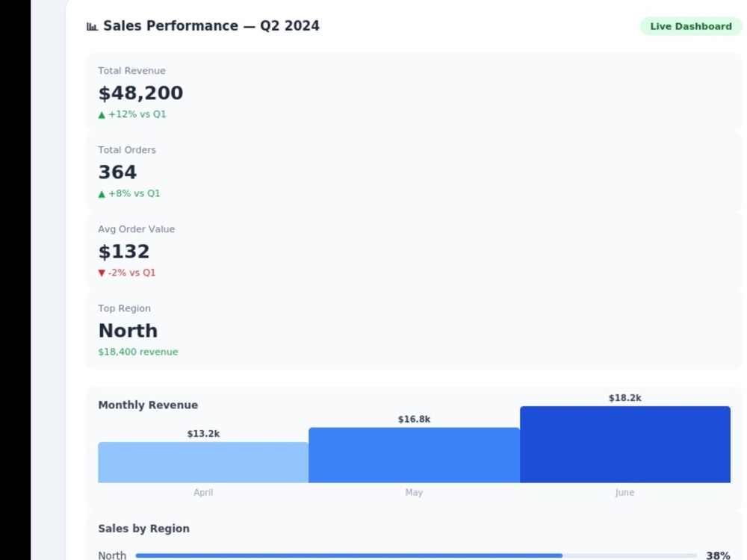Click the $13.2k label above April bar

(x=203, y=433)
